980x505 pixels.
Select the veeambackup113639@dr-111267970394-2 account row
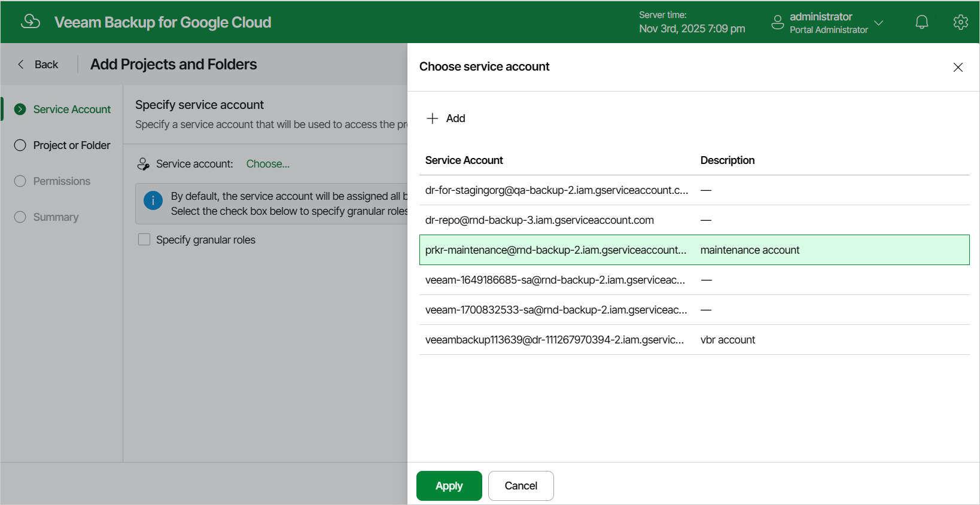click(x=695, y=340)
